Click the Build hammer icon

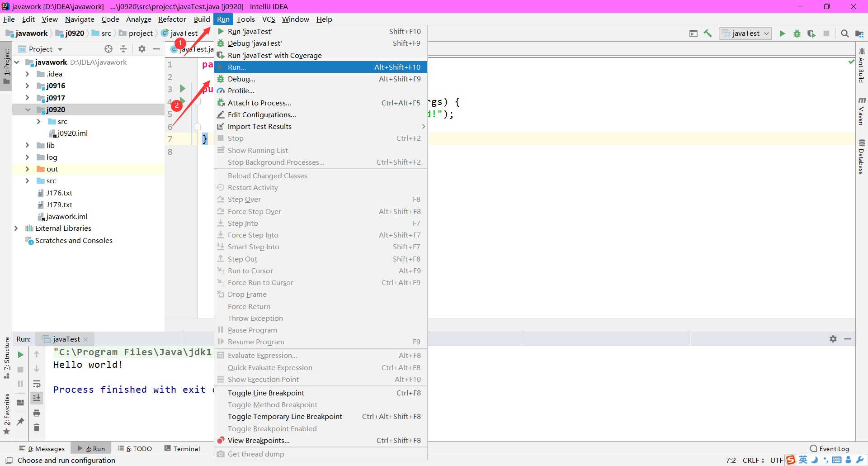point(708,33)
